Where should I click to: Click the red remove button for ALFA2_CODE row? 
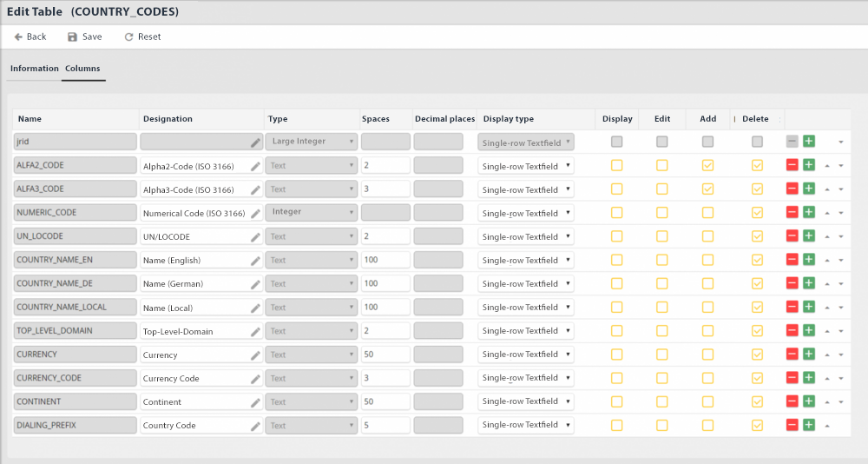click(792, 164)
